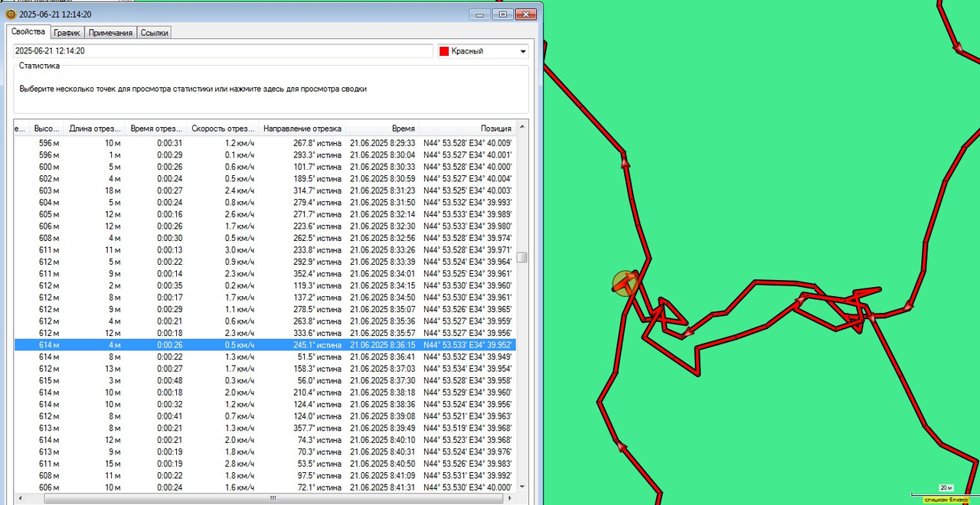
Task: Open the Примечания tab
Action: tap(110, 33)
